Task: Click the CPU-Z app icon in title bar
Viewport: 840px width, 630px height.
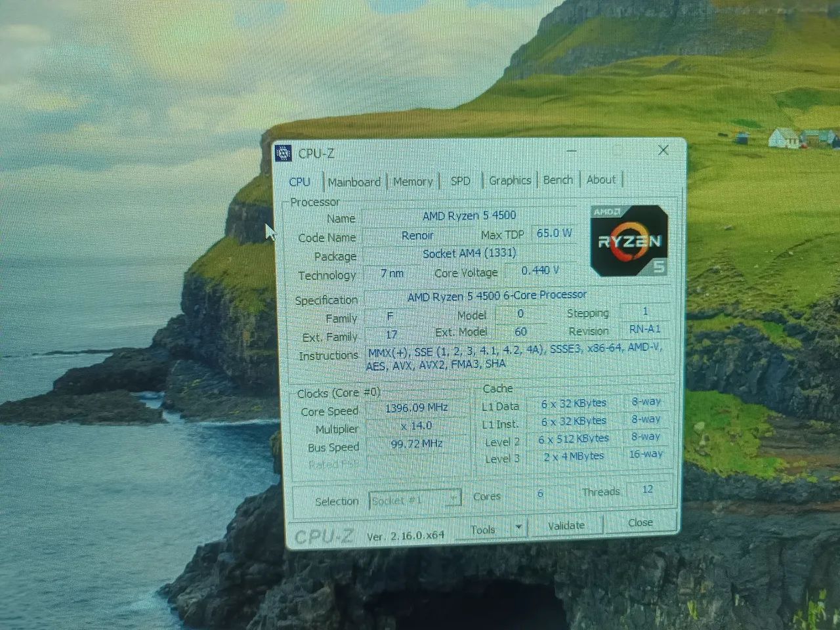Action: click(283, 154)
